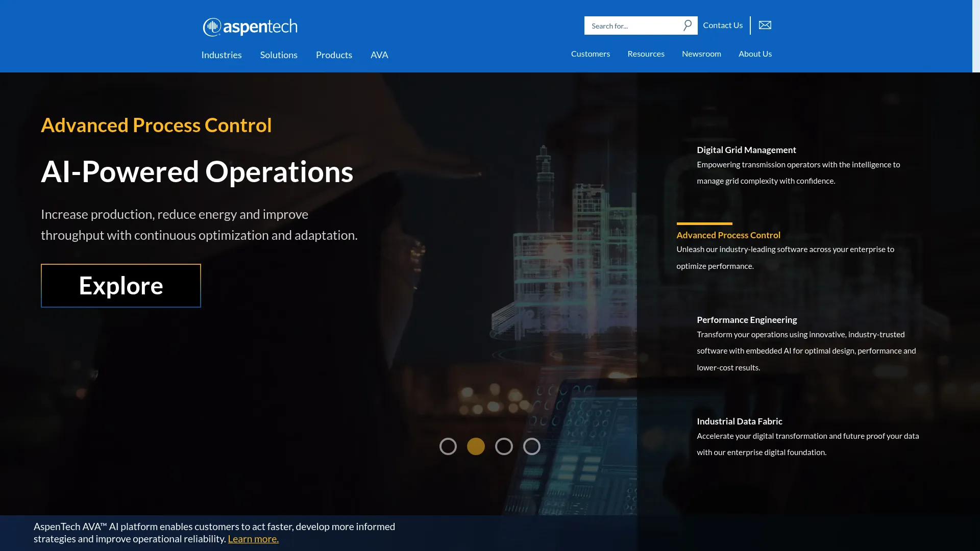This screenshot has width=980, height=551.
Task: Open the Resources menu
Action: coord(646,54)
